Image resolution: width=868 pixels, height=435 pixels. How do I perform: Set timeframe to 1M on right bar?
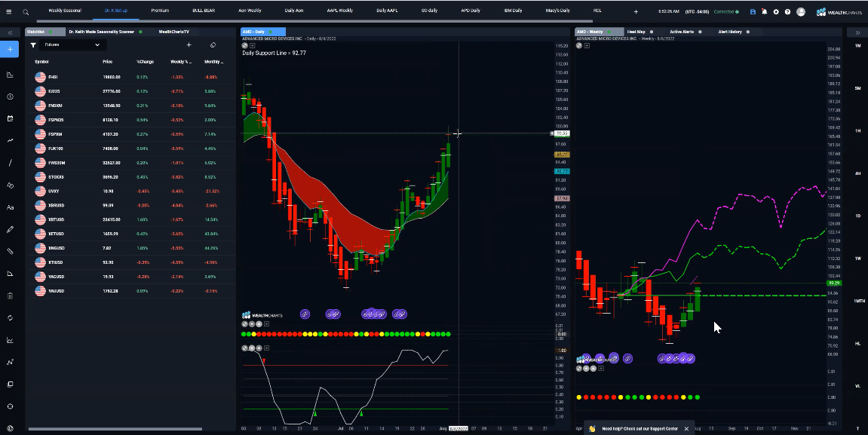[x=858, y=46]
